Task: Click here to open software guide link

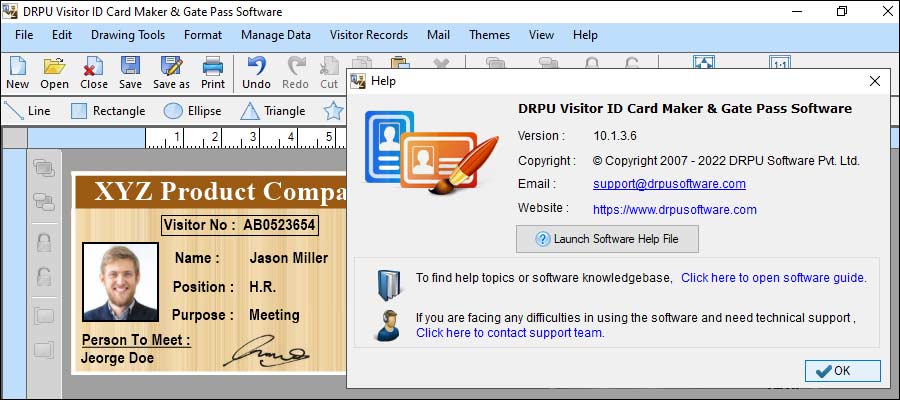Action: [x=774, y=278]
